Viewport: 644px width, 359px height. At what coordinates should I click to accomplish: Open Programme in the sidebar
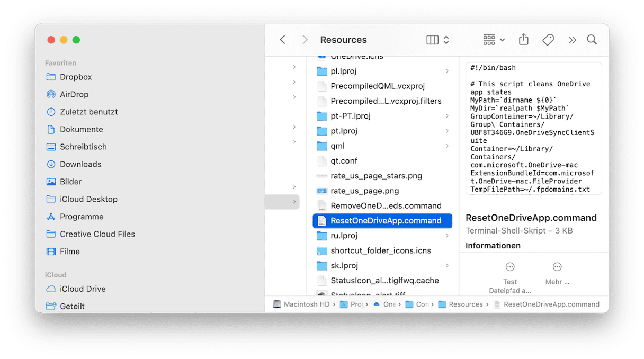tap(82, 217)
